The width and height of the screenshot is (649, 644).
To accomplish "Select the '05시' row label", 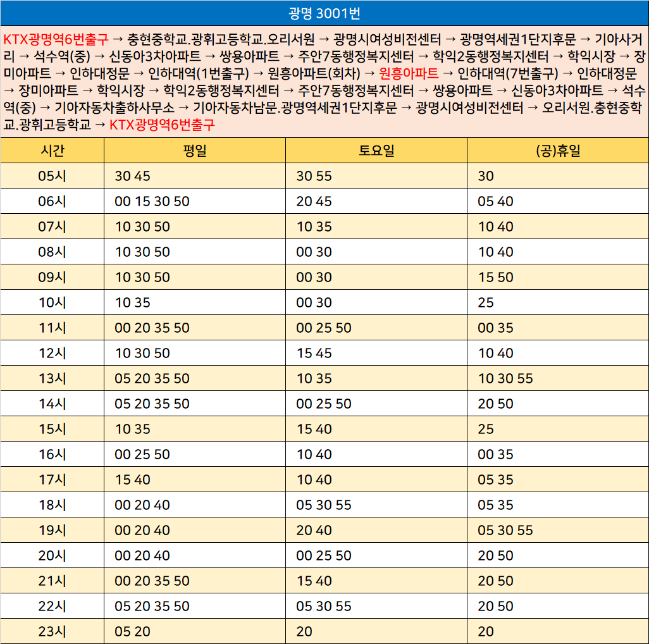I will click(x=52, y=176).
